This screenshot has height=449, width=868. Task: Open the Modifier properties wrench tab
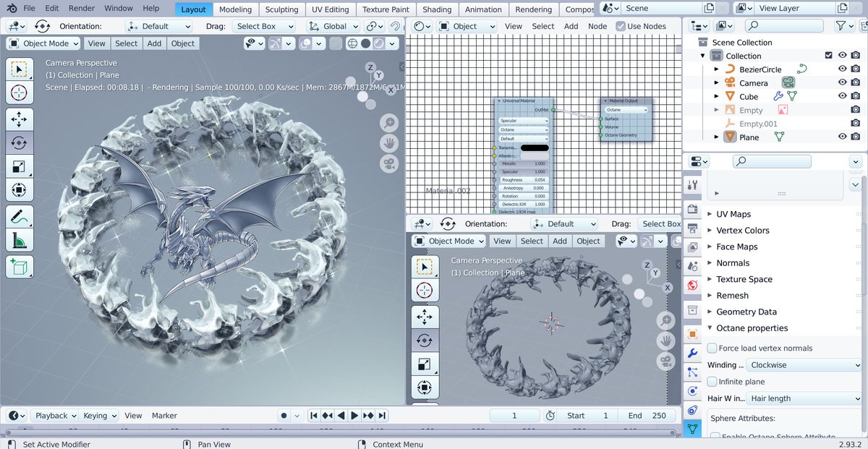[692, 354]
